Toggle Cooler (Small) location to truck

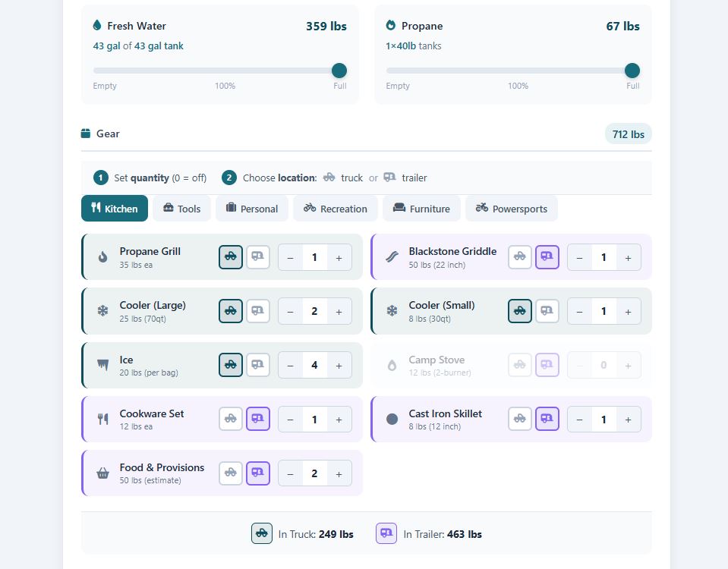click(519, 310)
